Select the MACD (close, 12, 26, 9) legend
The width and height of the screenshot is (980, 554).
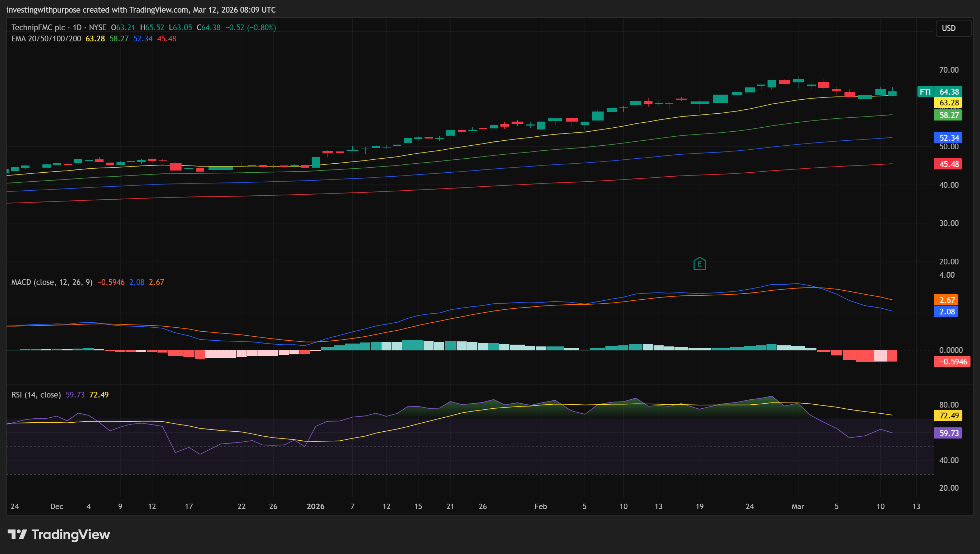click(52, 282)
